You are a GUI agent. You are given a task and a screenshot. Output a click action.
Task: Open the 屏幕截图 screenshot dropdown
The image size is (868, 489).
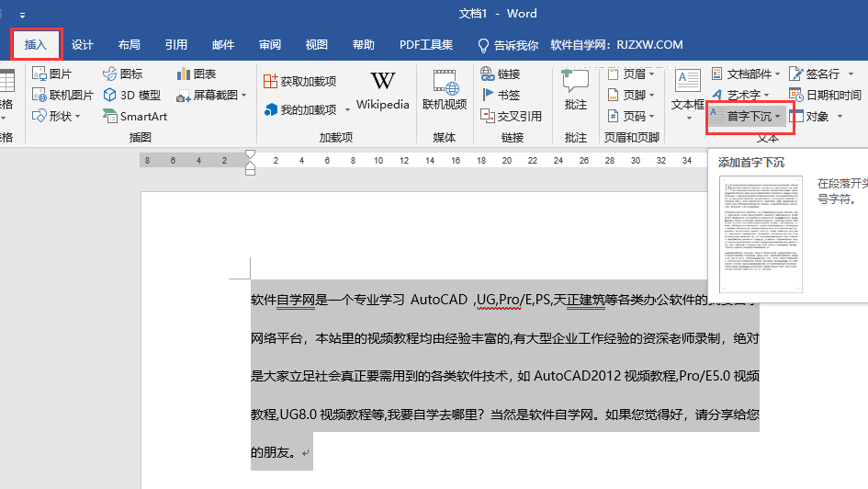[211, 96]
